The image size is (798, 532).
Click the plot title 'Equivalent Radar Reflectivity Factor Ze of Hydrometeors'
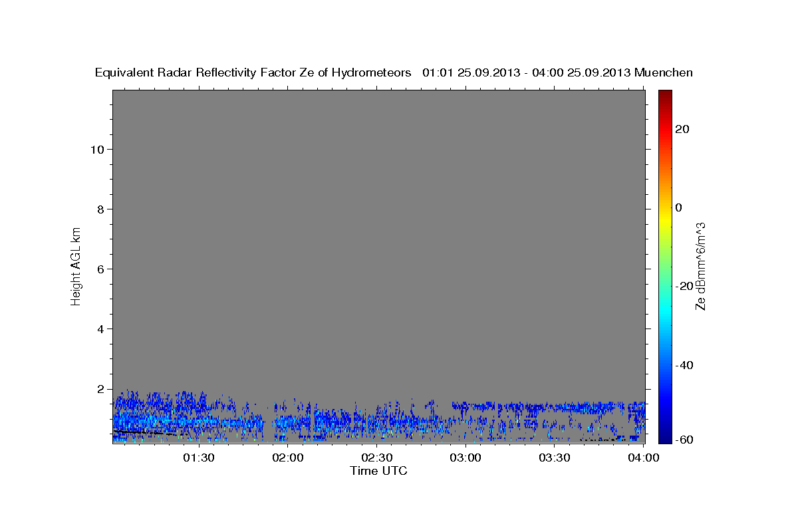pyautogui.click(x=253, y=72)
